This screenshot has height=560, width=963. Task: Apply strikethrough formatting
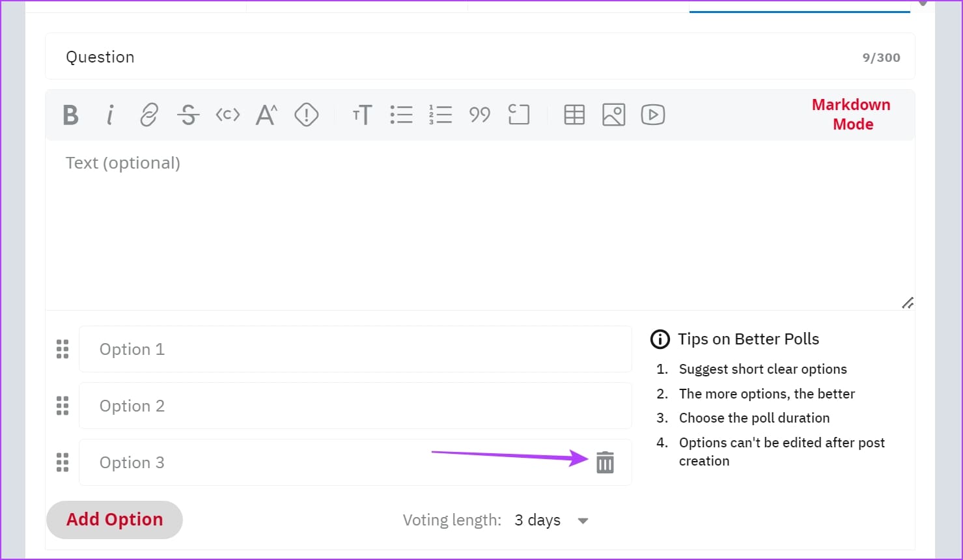pos(188,115)
